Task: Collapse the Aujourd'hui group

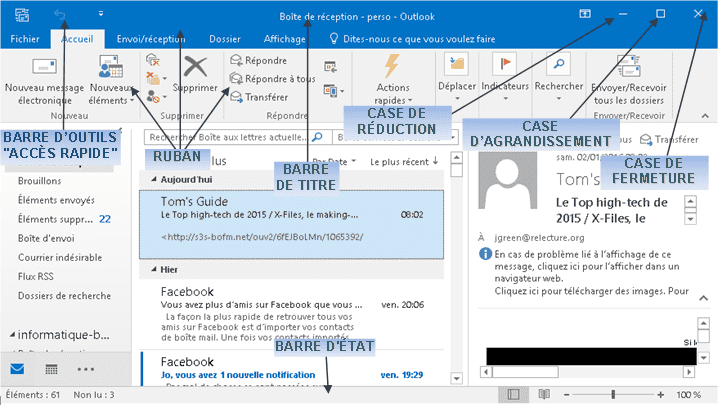Action: click(x=154, y=180)
